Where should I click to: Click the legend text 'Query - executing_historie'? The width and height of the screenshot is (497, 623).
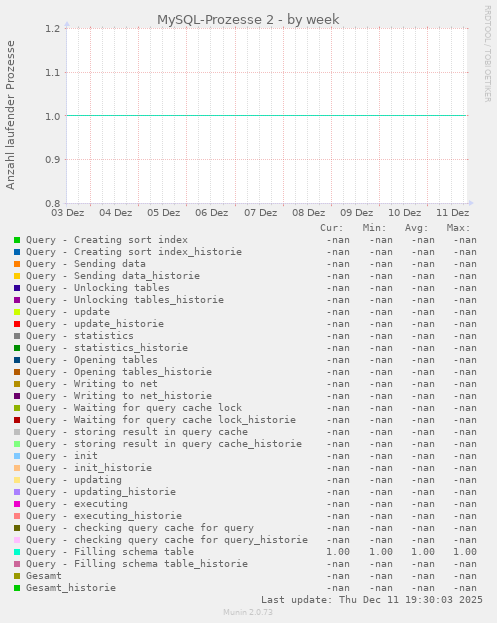(x=104, y=516)
